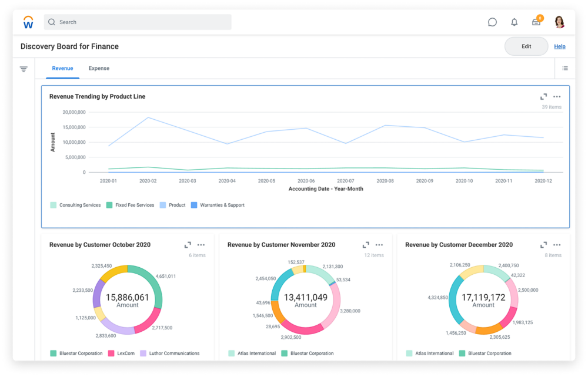Open more options for October 2020 chart
The height and width of the screenshot is (377, 588).
tap(201, 245)
